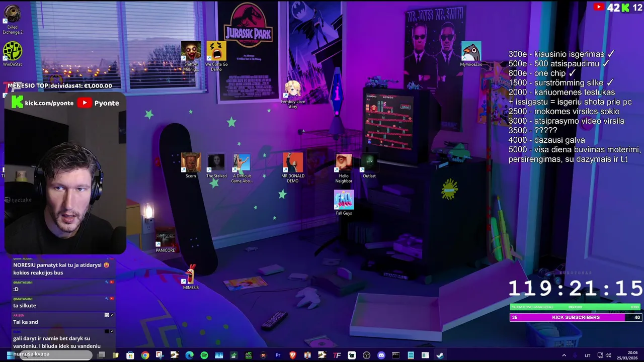Open Microsoft Store from the taskbar
Screen dimensions: 644x362
(130, 355)
